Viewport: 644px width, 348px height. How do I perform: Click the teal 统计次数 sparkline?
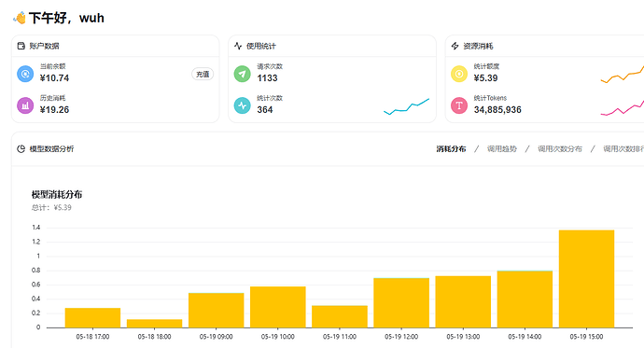point(407,106)
